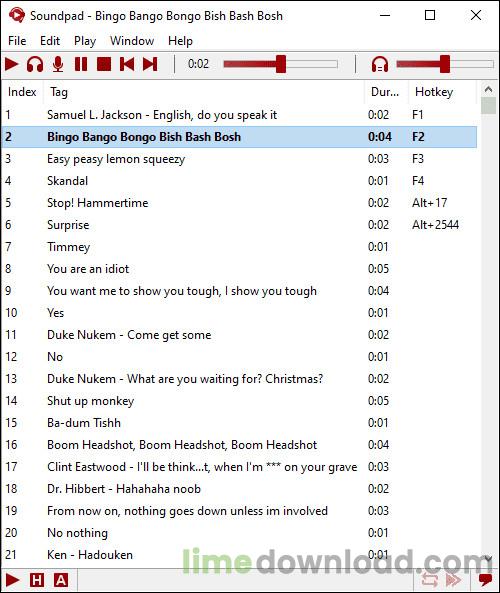
Task: Toggle the continuous play double-arrow icon
Action: click(453, 580)
